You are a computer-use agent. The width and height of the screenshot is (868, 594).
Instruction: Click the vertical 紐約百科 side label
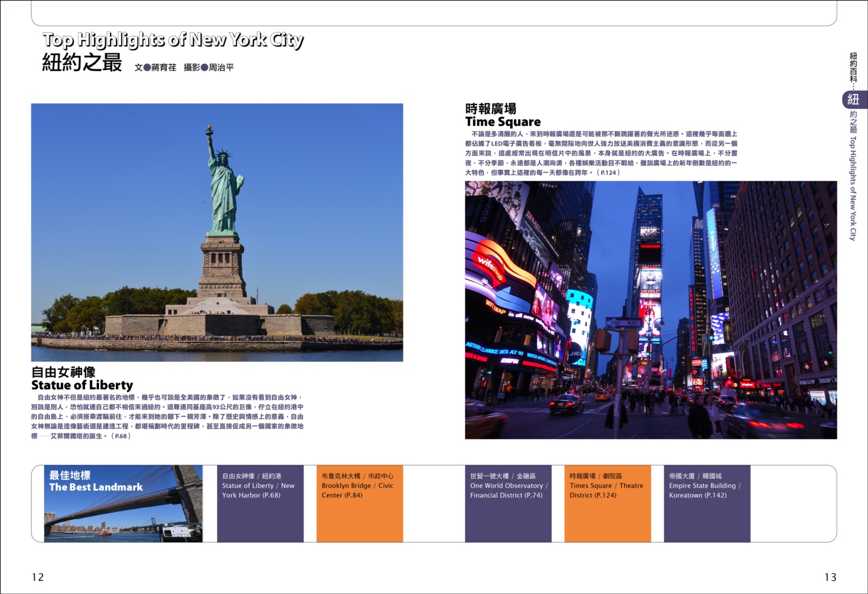[853, 70]
